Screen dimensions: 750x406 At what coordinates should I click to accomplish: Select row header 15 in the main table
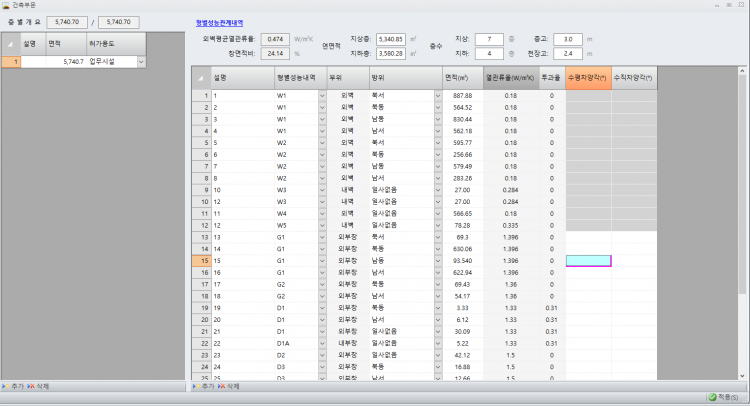point(200,260)
